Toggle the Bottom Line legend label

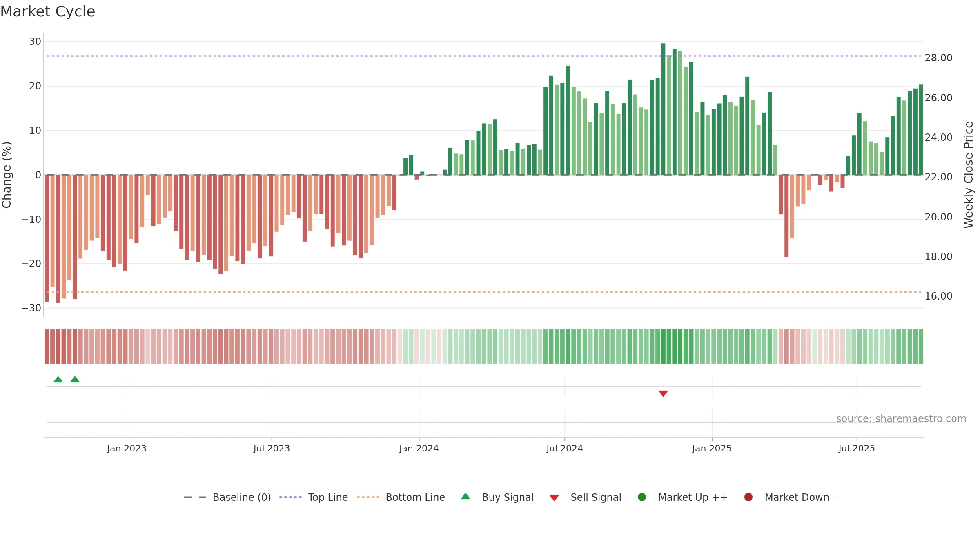pos(415,497)
